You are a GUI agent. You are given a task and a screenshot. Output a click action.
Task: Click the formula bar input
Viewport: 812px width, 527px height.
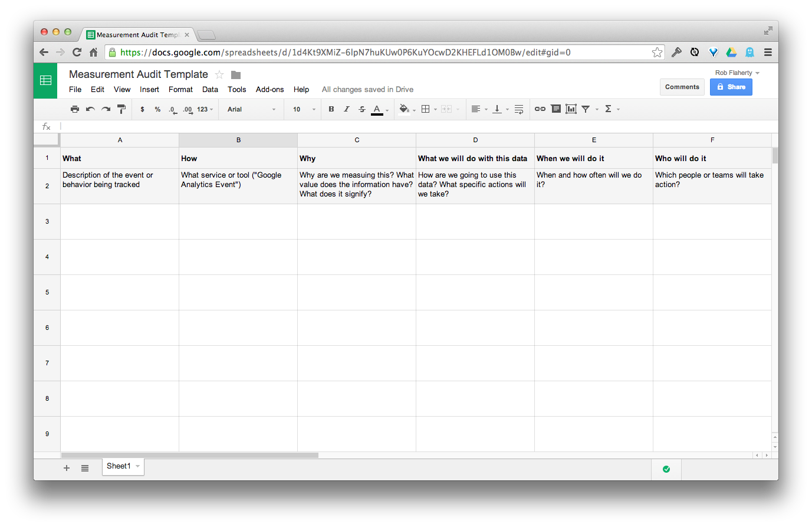419,127
